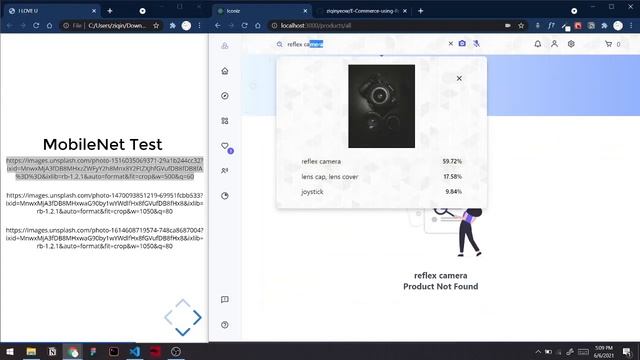Open the user account icon in header
Viewport: 640px width, 360px height.
tap(554, 44)
